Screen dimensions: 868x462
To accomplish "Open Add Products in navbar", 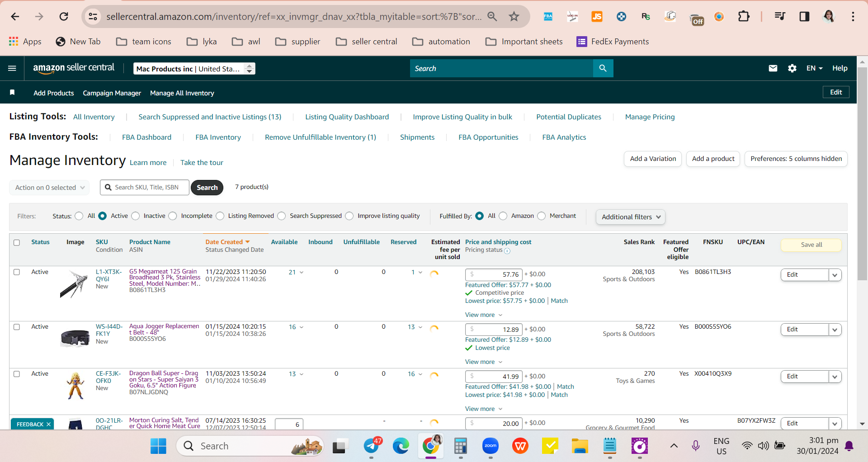I will tap(53, 93).
